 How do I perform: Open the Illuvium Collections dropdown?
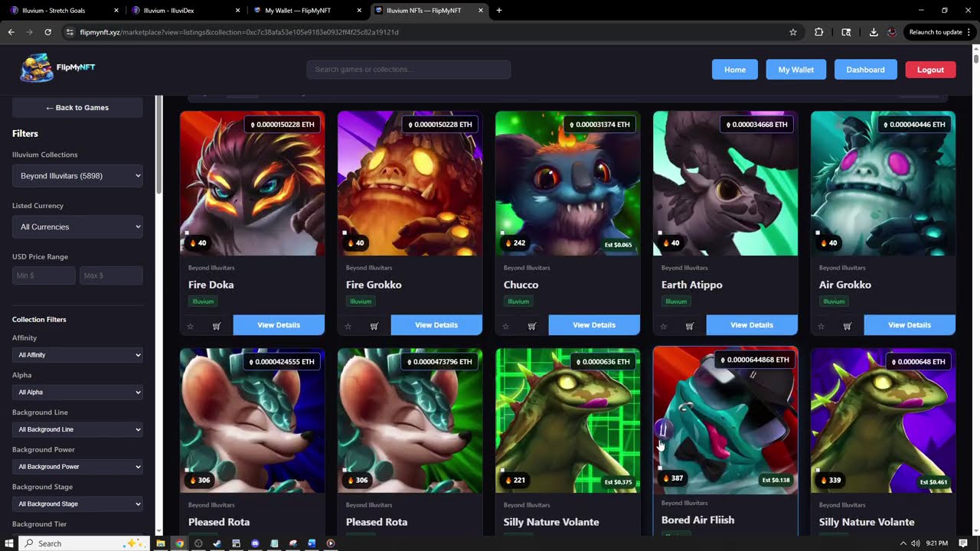coord(77,176)
